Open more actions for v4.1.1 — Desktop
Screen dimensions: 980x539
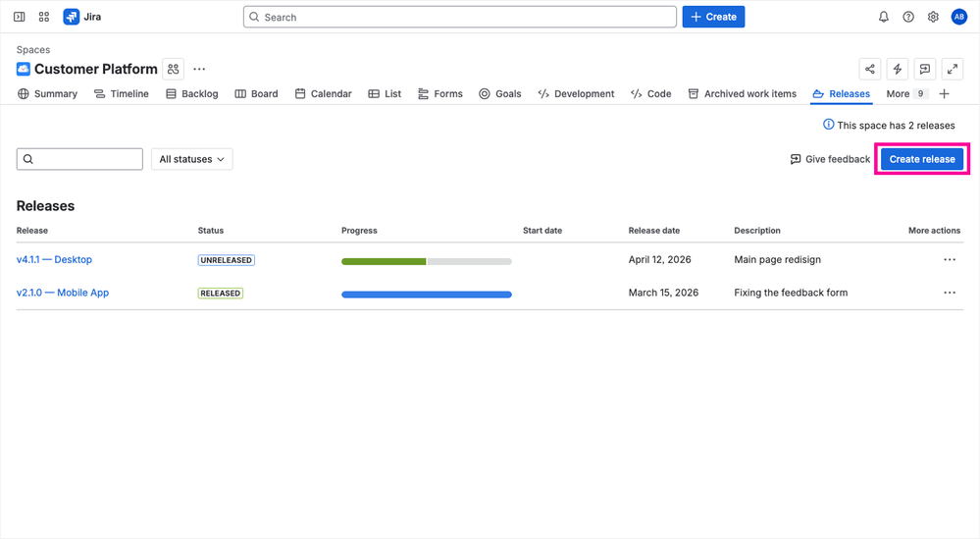950,259
